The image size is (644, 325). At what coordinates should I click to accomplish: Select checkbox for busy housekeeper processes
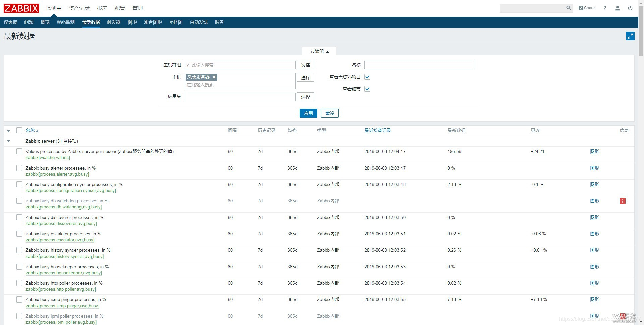19,267
